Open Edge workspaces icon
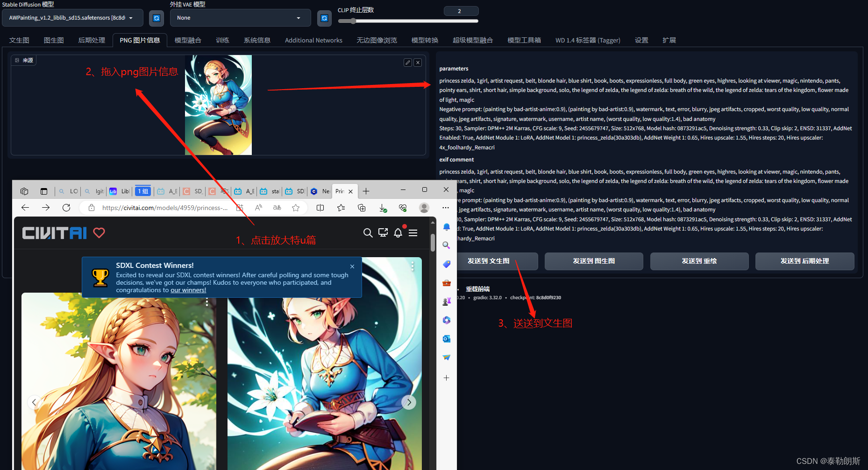 point(24,191)
